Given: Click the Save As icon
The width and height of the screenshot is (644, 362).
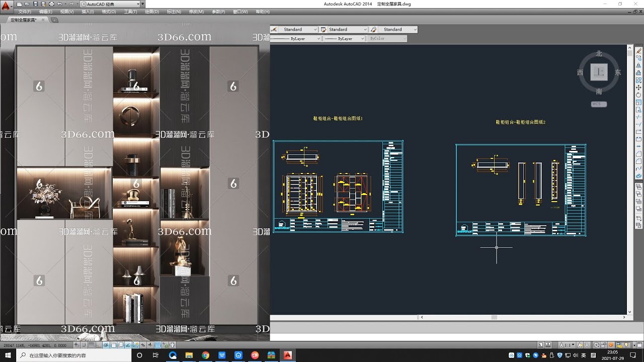Looking at the screenshot, I should tap(43, 4).
